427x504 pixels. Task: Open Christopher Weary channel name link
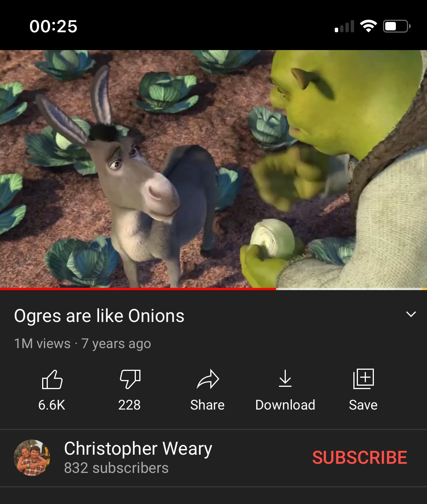coord(138,449)
